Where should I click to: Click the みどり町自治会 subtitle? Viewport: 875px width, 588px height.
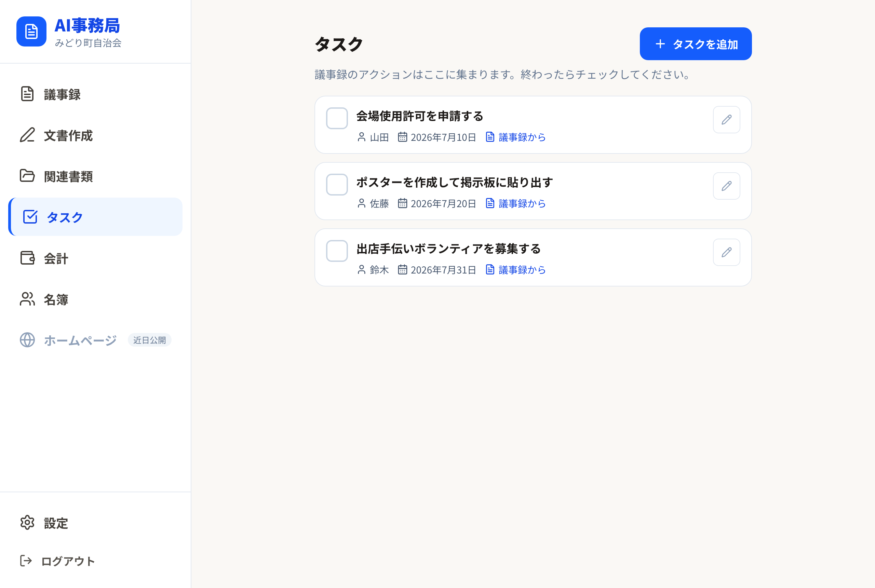pyautogui.click(x=88, y=43)
